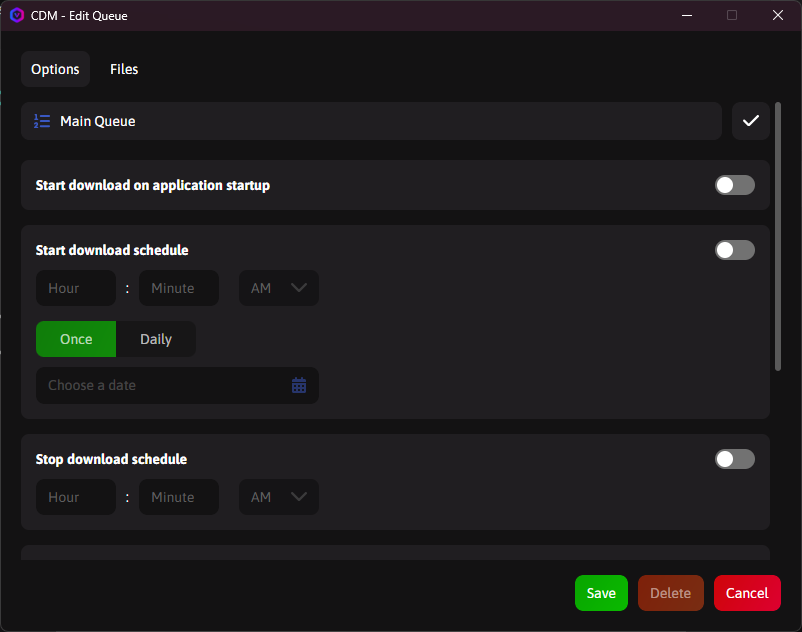The image size is (802, 632).
Task: Open the calendar date picker icon
Action: (x=299, y=385)
